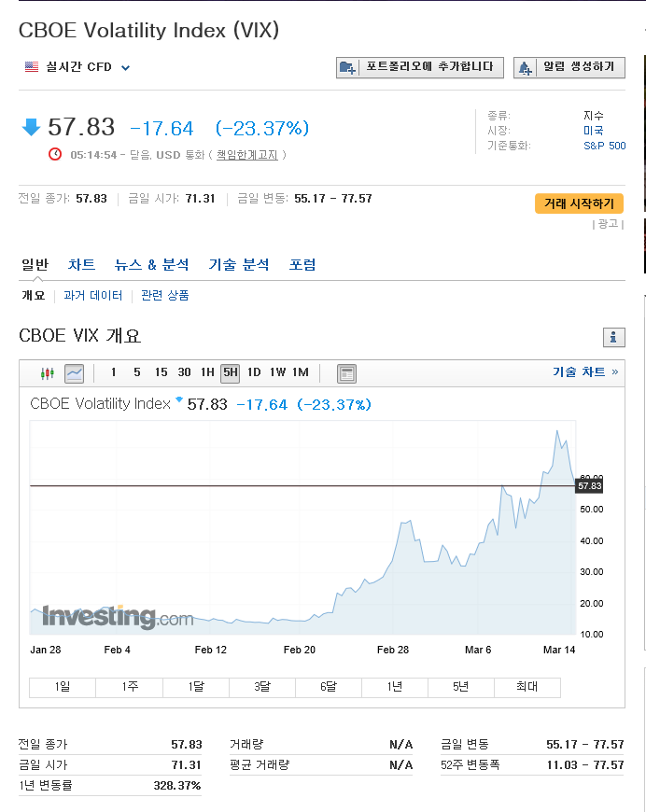Viewport: 646px width, 812px height.
Task: Click the alert bell icon
Action: click(x=527, y=67)
